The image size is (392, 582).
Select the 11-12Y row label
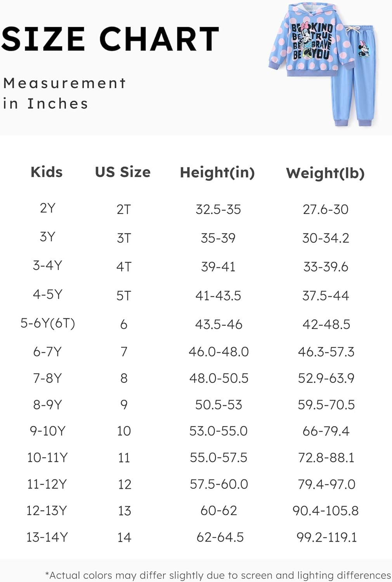[x=47, y=484]
